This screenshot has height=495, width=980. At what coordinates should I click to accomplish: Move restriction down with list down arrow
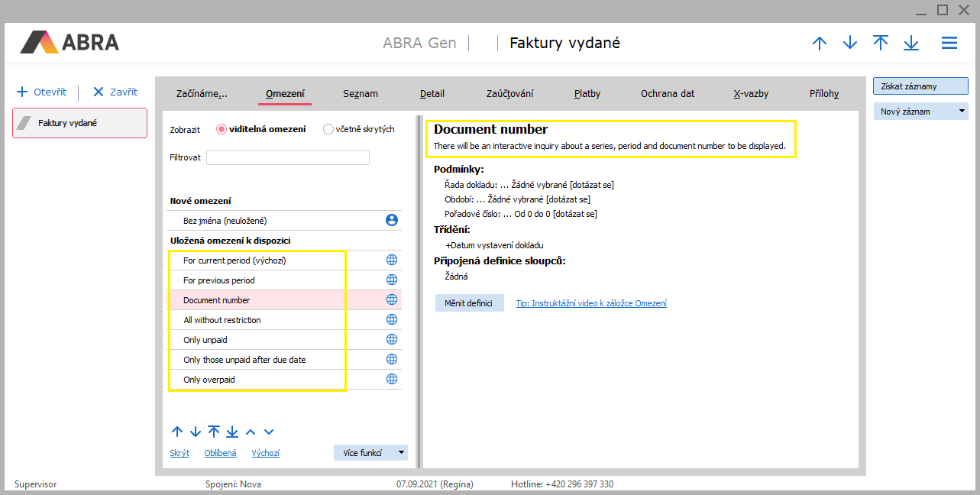(x=196, y=432)
